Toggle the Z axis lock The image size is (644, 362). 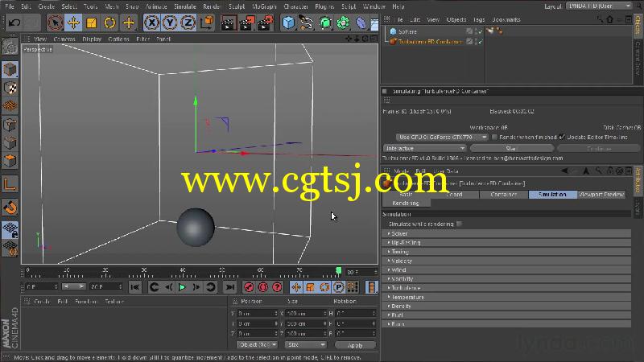(x=188, y=23)
